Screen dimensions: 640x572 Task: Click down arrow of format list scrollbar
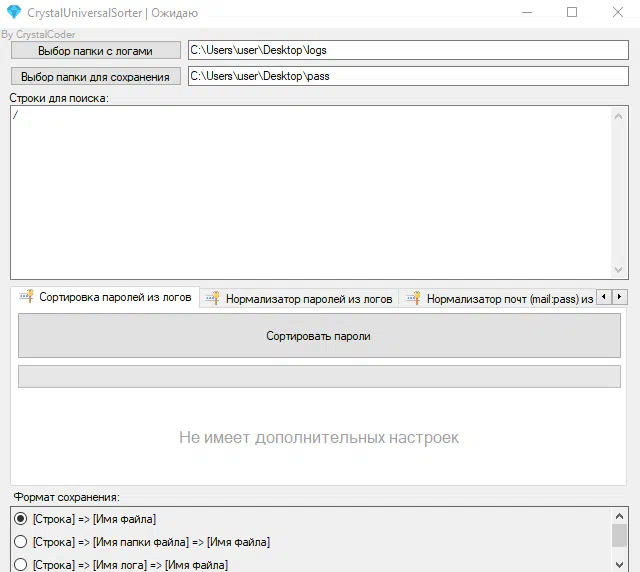coord(619,565)
